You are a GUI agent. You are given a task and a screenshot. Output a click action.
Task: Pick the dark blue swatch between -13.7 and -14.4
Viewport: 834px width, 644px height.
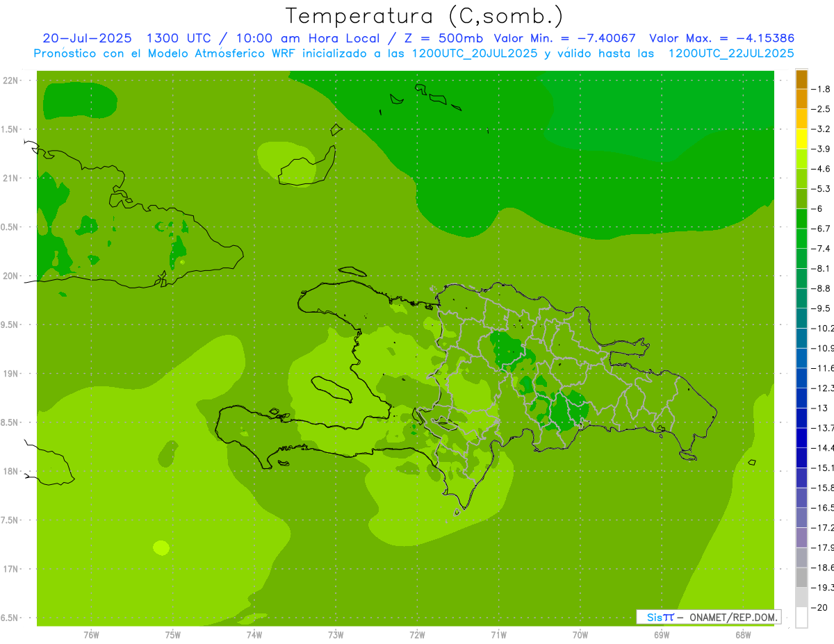(801, 438)
